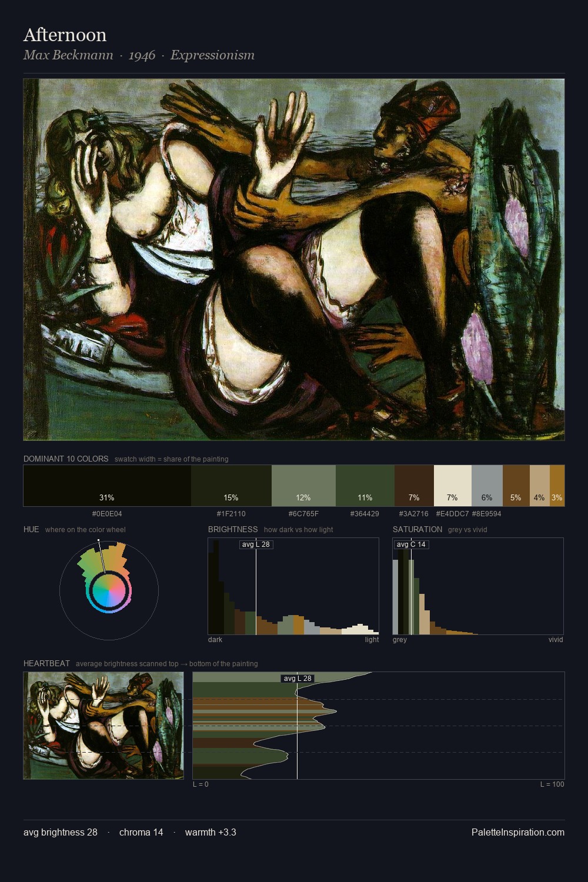Screen dimensions: 588x882
Task: Click the brightness histogram chart
Action: [293, 586]
